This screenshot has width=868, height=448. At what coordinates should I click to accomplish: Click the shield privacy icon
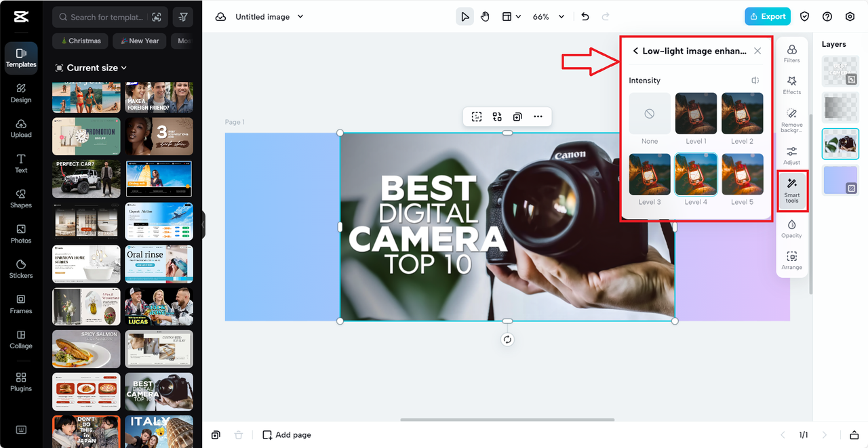point(805,17)
